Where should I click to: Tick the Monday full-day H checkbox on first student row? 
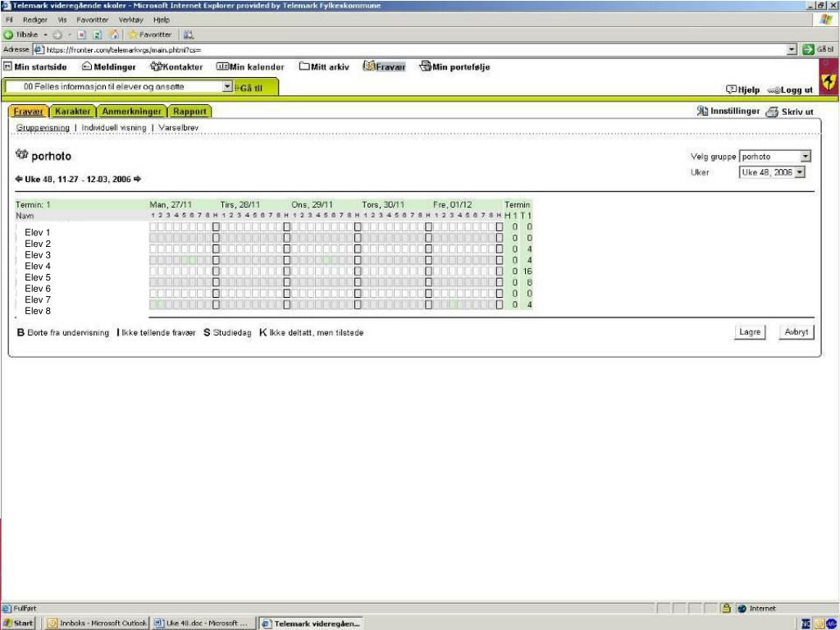tap(217, 226)
